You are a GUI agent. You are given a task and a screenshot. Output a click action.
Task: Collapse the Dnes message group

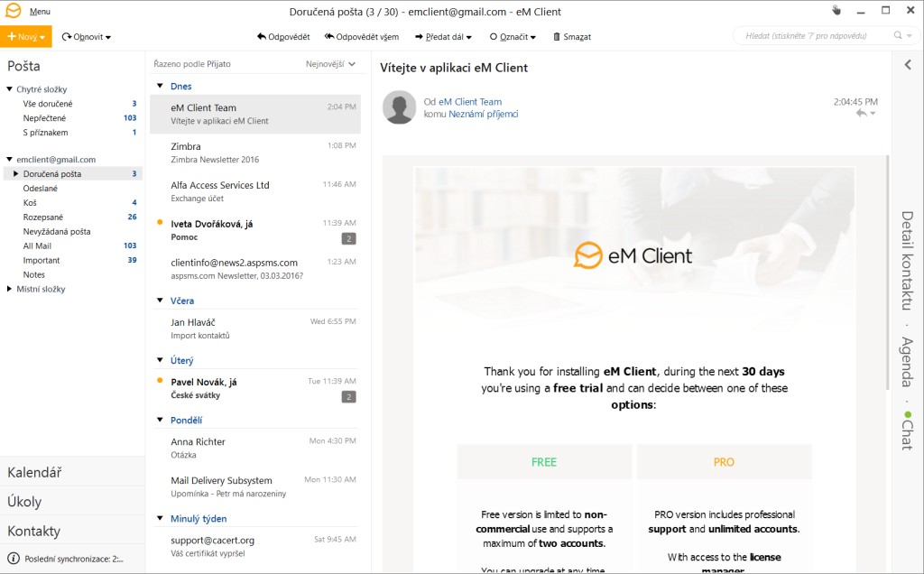(160, 86)
